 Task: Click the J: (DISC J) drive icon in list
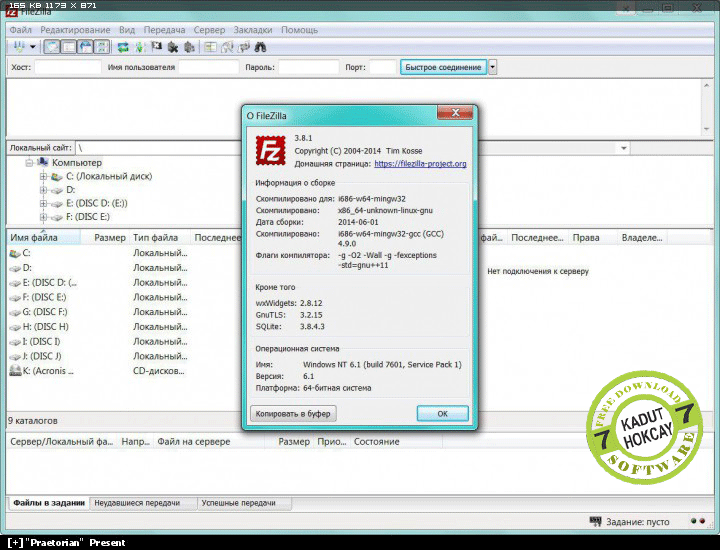click(15, 357)
